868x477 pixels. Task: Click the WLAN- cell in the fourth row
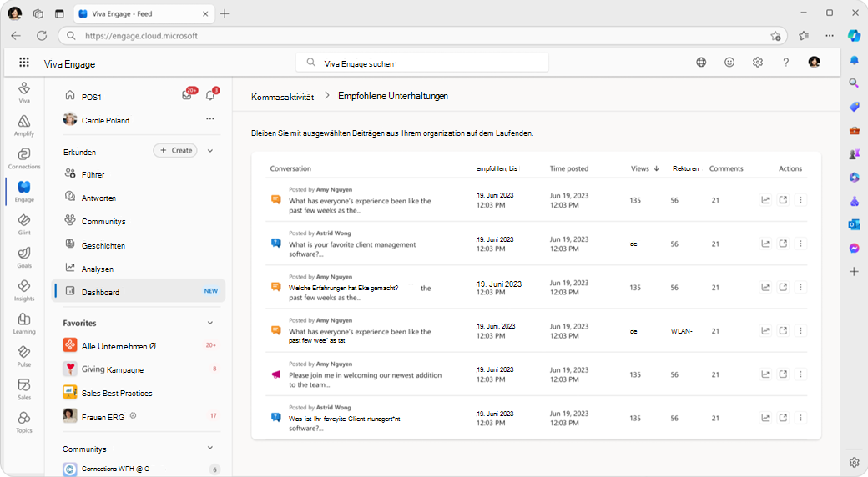681,331
